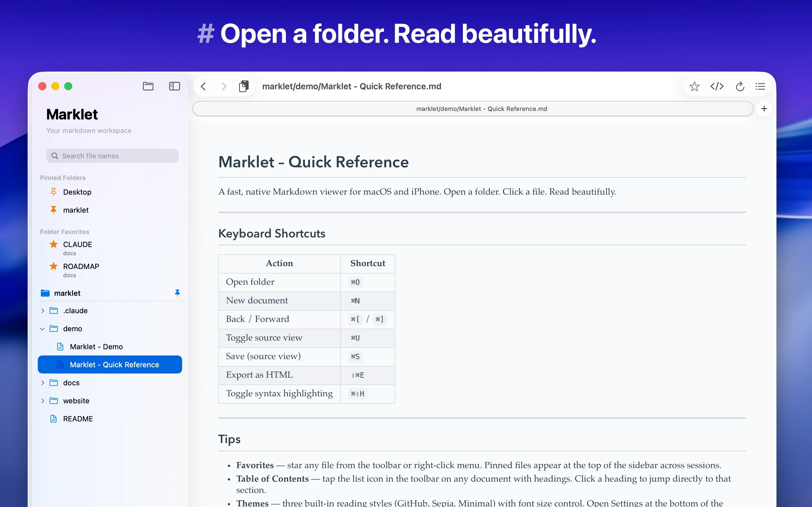The width and height of the screenshot is (812, 507).
Task: Open the table of contents list icon
Action: point(760,86)
